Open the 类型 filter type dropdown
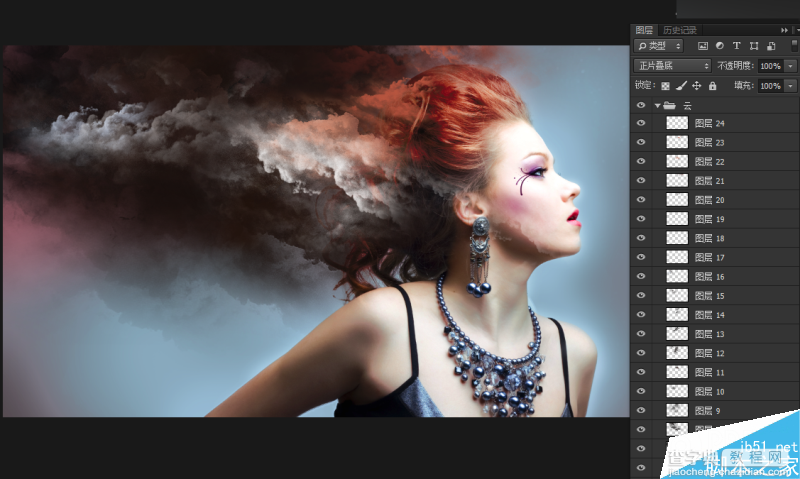Viewport: 800px width, 479px height. tap(658, 46)
